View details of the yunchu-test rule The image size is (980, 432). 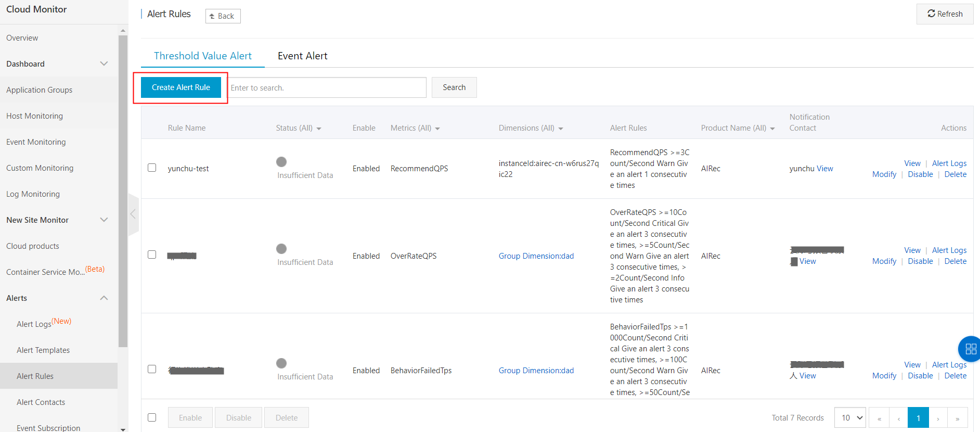[912, 163]
